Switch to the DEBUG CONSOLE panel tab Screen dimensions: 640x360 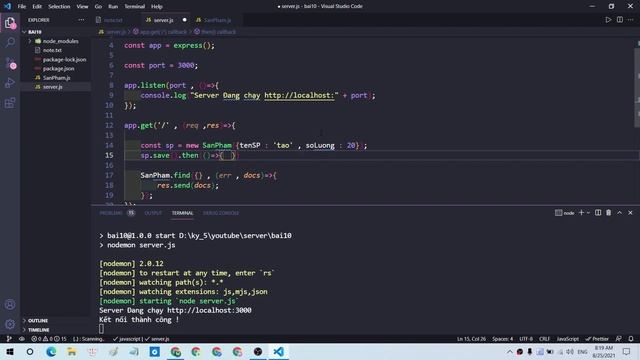pyautogui.click(x=221, y=213)
